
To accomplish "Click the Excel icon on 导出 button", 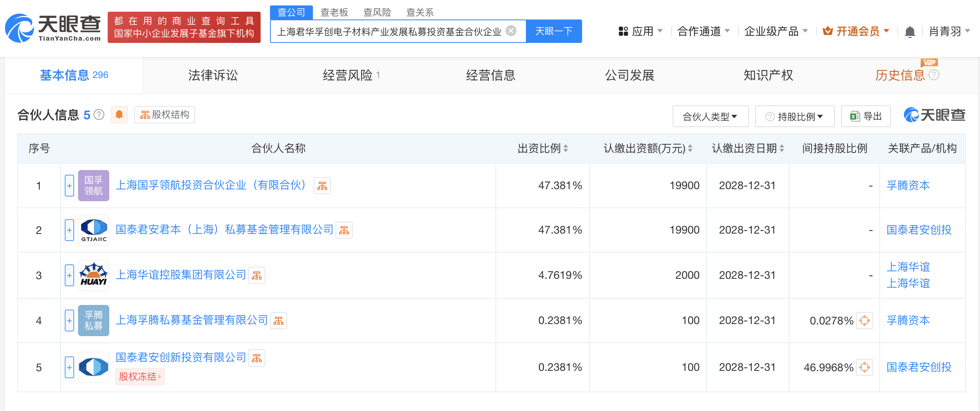I will [x=856, y=116].
